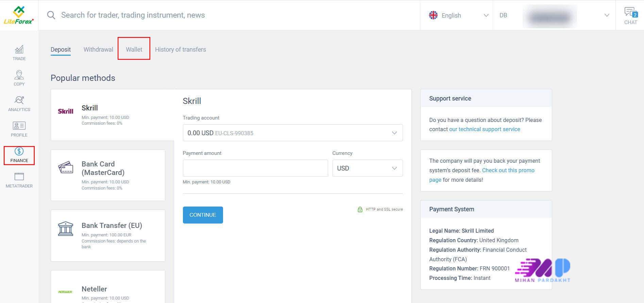The height and width of the screenshot is (303, 644).
Task: Open the Profile sidebar icon
Action: point(19,129)
